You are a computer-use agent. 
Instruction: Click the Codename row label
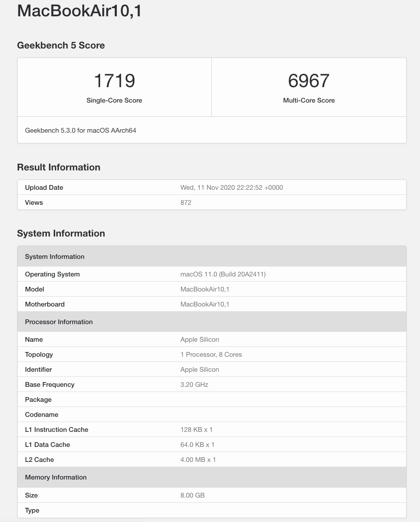click(x=42, y=415)
